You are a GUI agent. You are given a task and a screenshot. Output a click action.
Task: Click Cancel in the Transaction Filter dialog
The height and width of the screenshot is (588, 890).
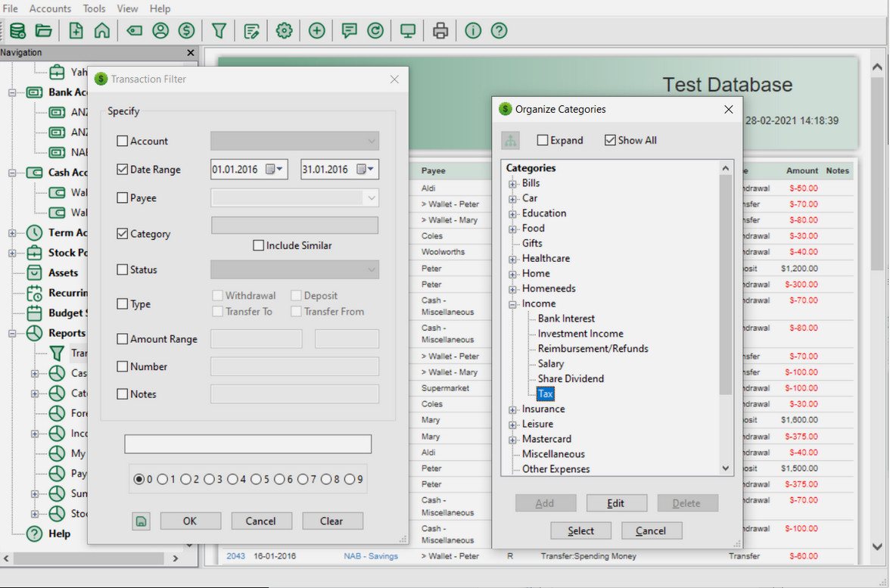pos(261,521)
